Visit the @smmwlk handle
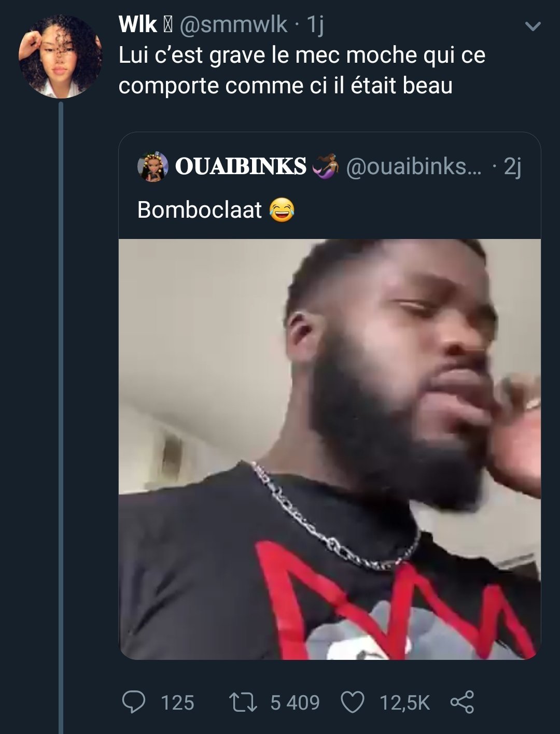Image resolution: width=560 pixels, height=734 pixels. [233, 24]
